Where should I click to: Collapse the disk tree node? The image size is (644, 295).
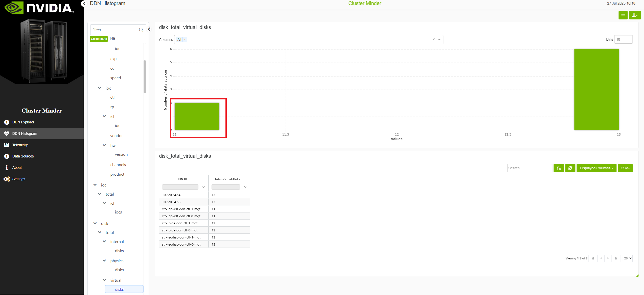(x=95, y=223)
